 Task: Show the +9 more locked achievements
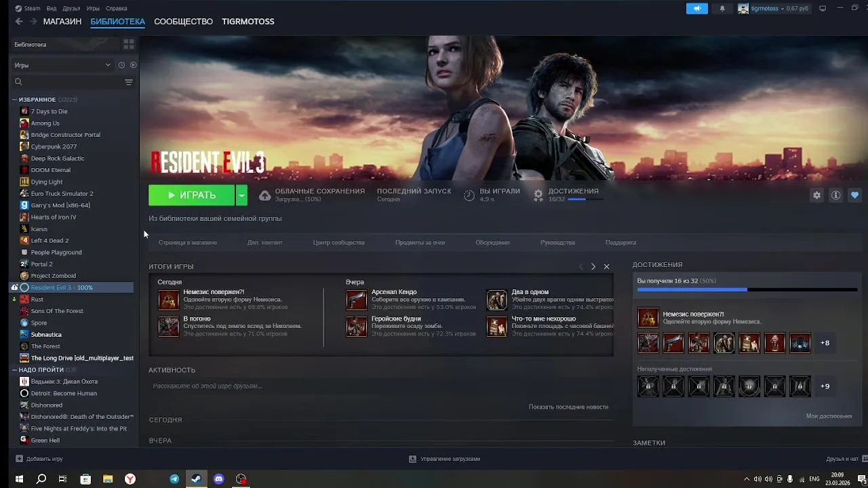tap(825, 386)
